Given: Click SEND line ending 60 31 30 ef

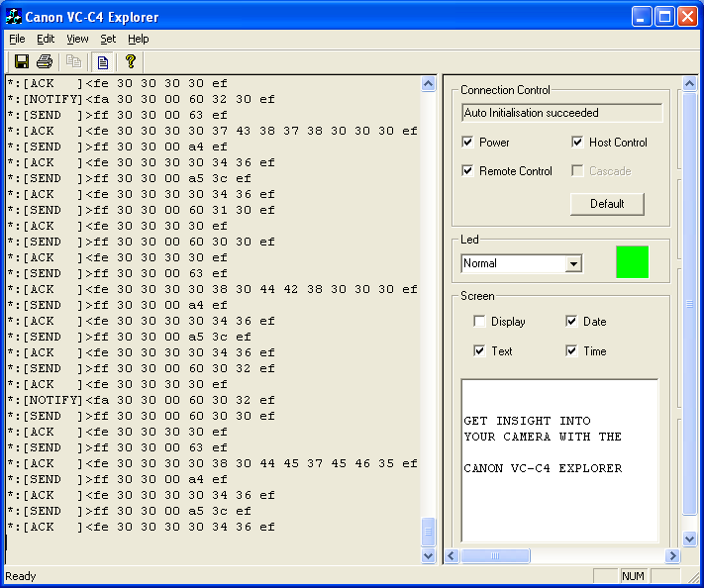Looking at the screenshot, I should (141, 210).
